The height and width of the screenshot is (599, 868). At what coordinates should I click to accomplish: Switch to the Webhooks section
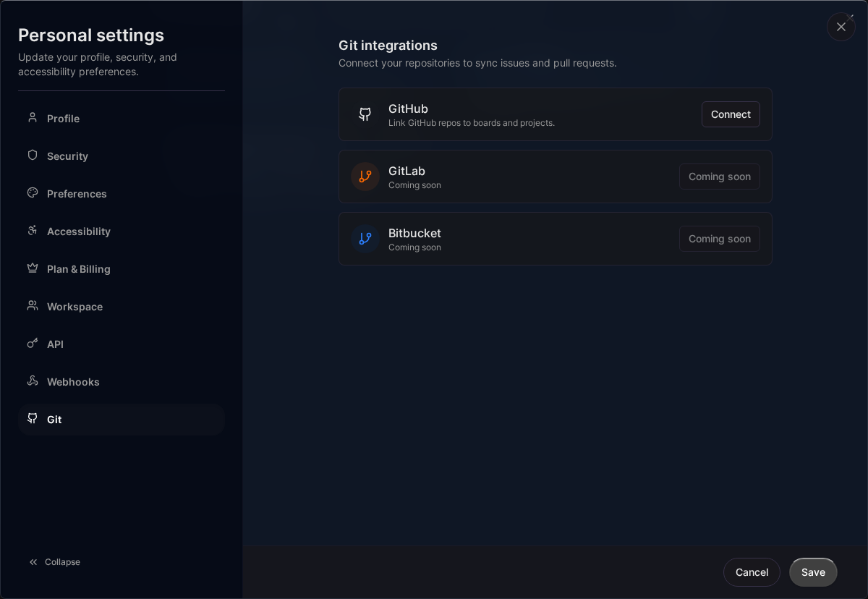click(73, 381)
